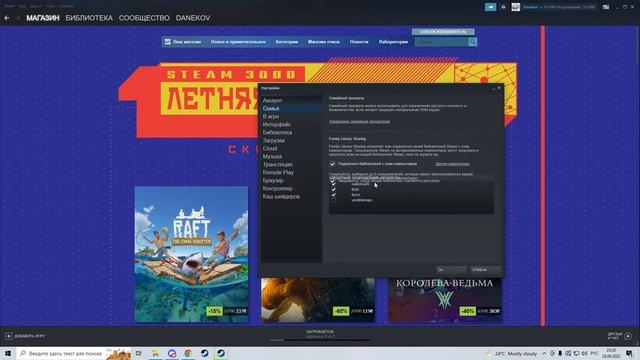Toggle the first user's sharing checkbox

click(333, 184)
